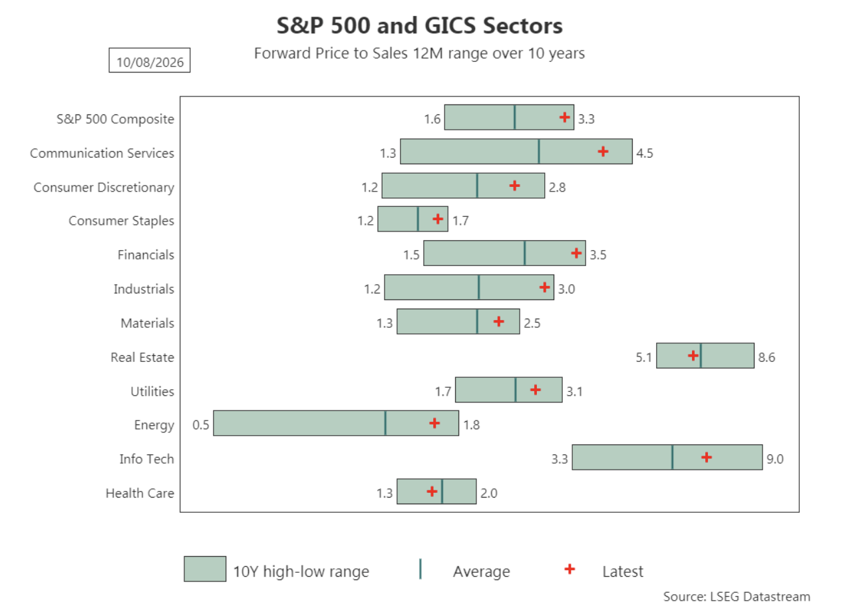
Task: Select the Financials range bar
Action: 504,253
